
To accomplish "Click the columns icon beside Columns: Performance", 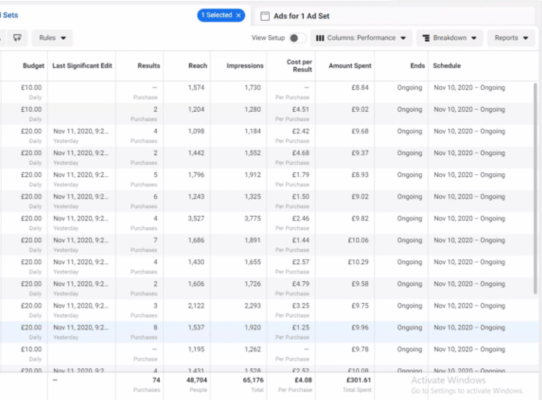I will point(320,38).
